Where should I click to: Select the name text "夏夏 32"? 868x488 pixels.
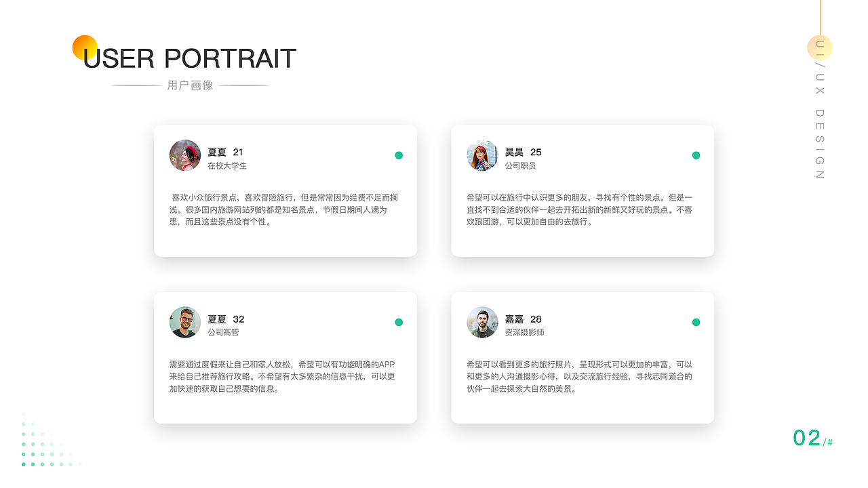pyautogui.click(x=226, y=319)
